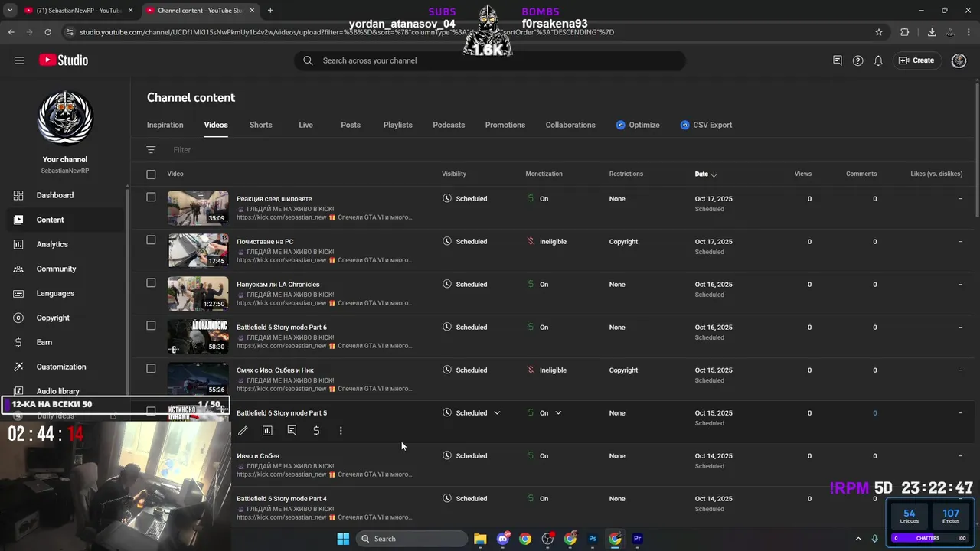Click the filter icon above the table

click(x=151, y=150)
